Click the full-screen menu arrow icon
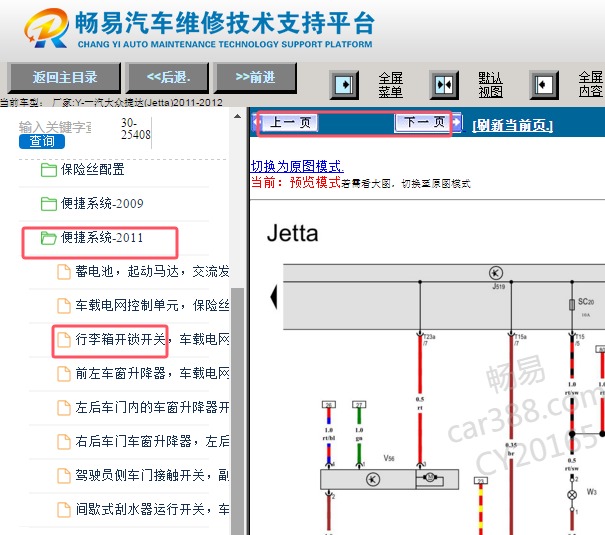The width and height of the screenshot is (605, 535). pyautogui.click(x=345, y=84)
